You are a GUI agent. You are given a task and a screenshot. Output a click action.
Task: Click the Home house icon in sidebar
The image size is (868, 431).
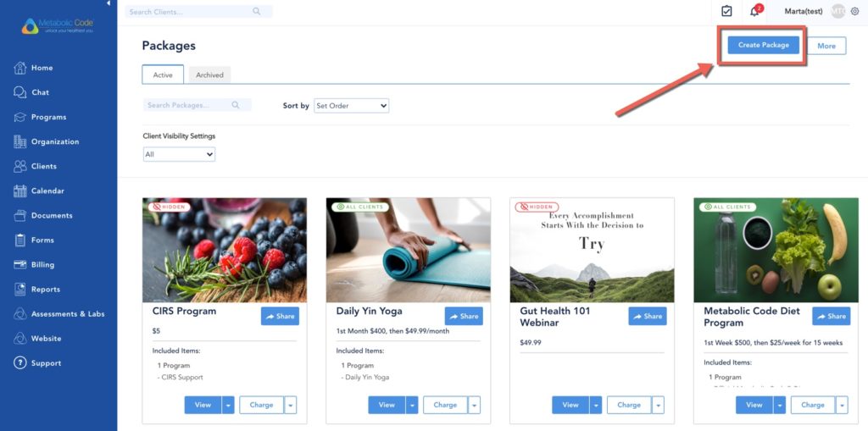(20, 68)
